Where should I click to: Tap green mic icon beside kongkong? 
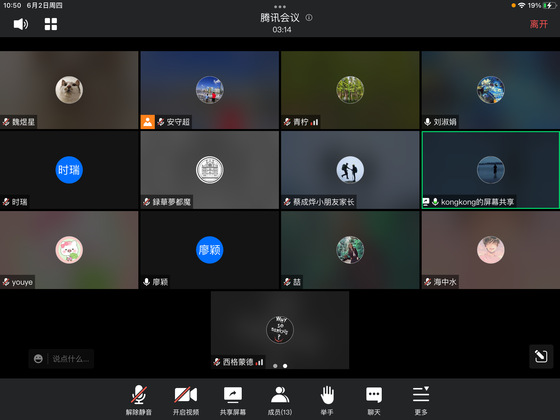pos(435,202)
